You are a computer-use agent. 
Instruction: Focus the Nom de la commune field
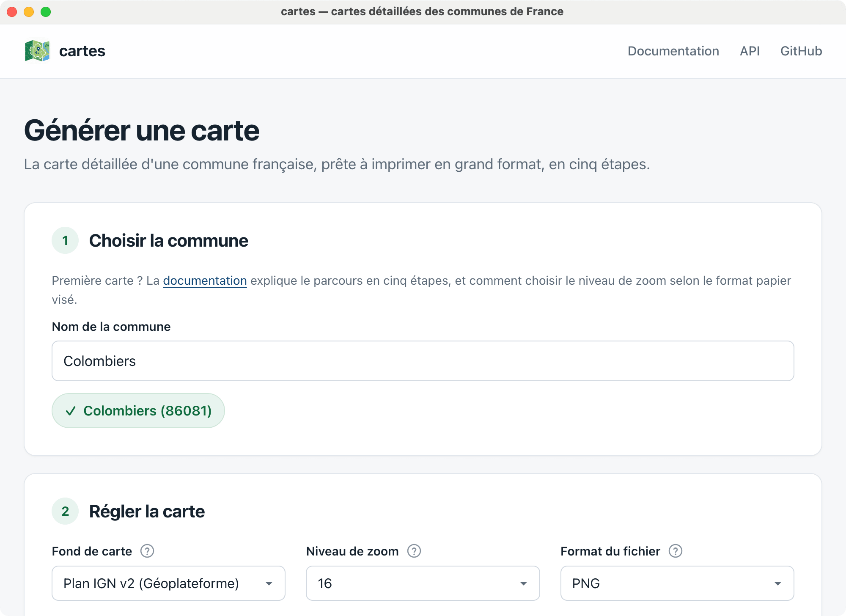pos(423,361)
